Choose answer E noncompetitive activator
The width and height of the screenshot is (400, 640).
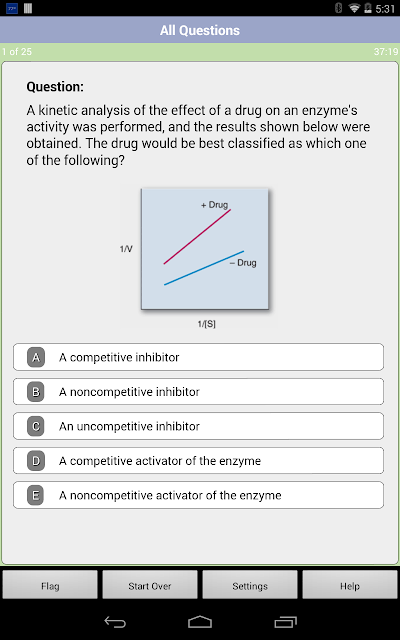(198, 495)
